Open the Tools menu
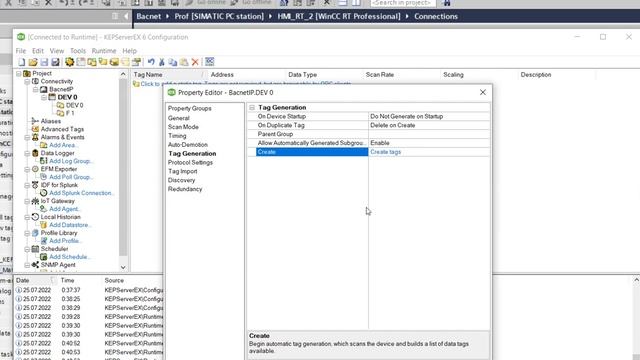This screenshot has width=640, height=360. (x=78, y=51)
